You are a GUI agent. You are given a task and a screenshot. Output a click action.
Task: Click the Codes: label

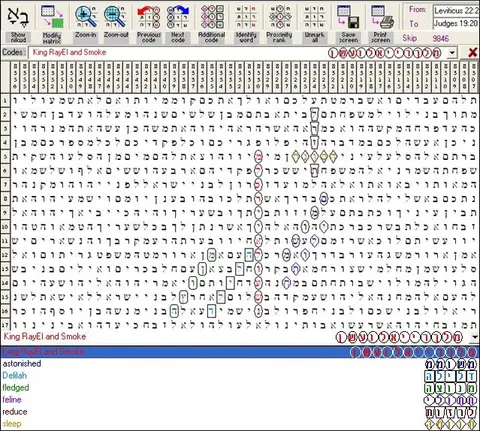[x=13, y=52]
